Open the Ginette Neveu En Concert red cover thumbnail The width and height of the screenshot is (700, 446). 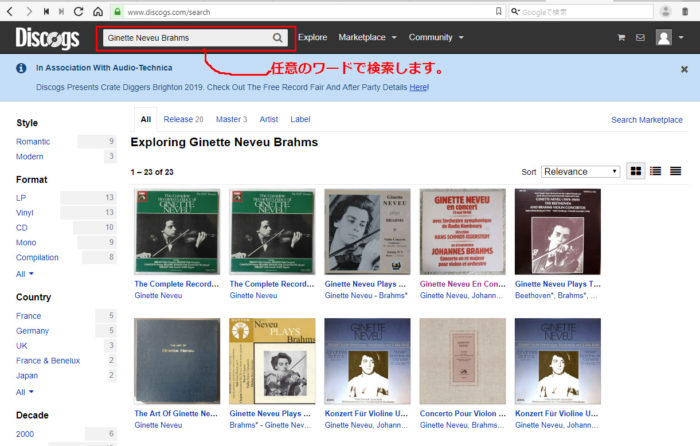click(462, 231)
